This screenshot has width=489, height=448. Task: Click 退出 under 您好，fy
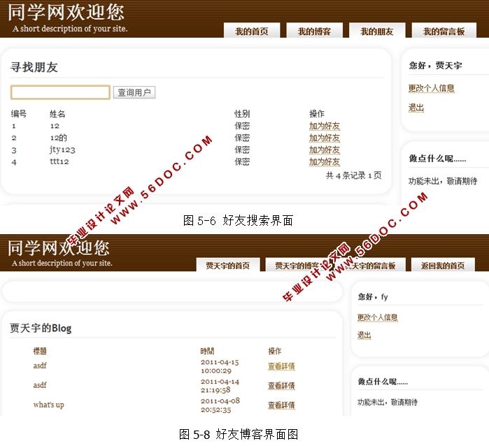tap(364, 335)
